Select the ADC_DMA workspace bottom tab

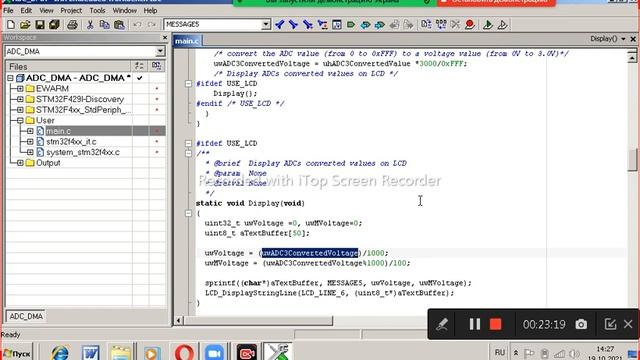coord(26,316)
